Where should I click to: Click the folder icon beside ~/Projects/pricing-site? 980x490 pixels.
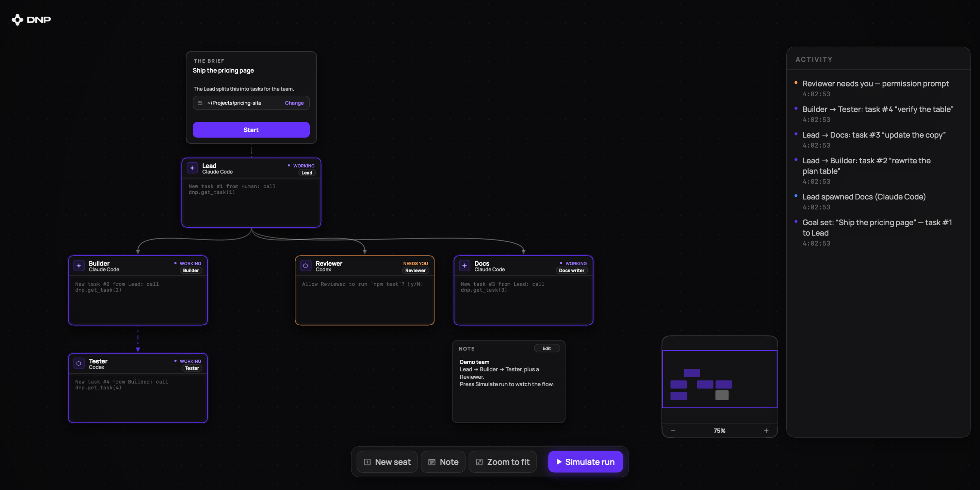pos(200,103)
